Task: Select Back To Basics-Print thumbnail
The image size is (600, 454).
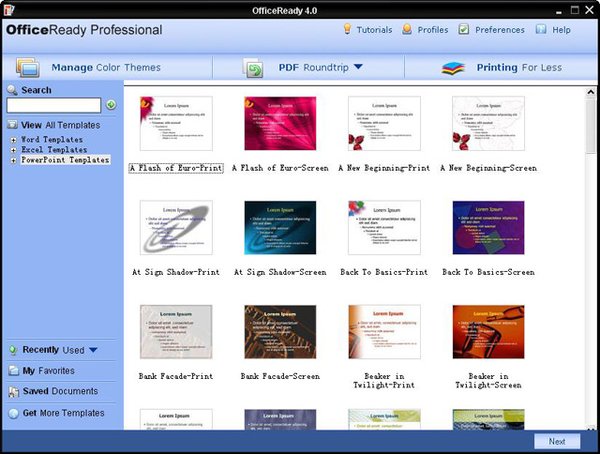Action: (384, 227)
